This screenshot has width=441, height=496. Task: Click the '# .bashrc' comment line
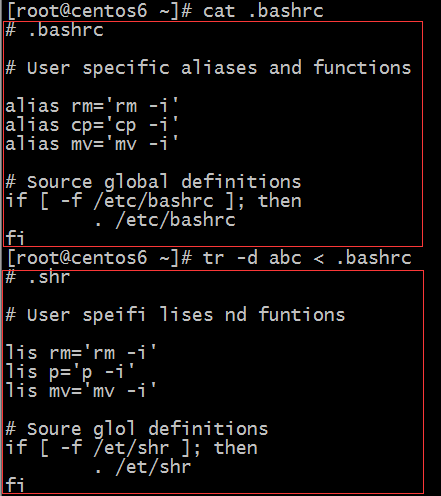point(55,30)
